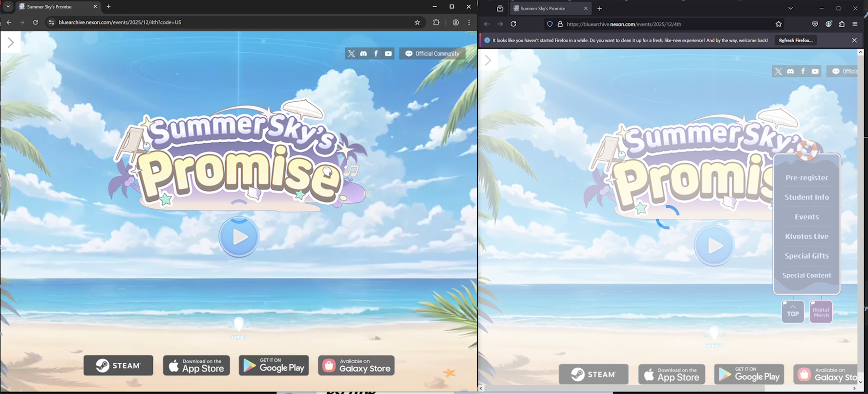Reload the page in Chrome

click(x=35, y=22)
